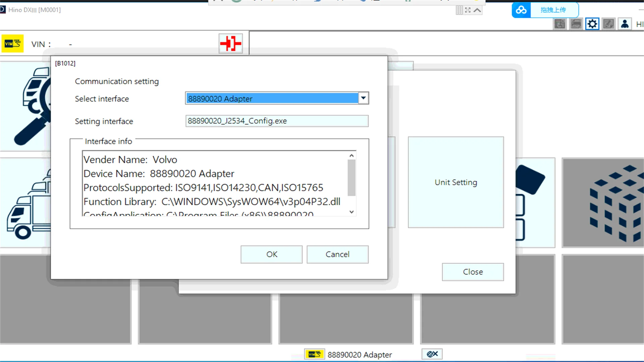The height and width of the screenshot is (362, 644).
Task: Click the Unit Setting button
Action: coord(456,182)
